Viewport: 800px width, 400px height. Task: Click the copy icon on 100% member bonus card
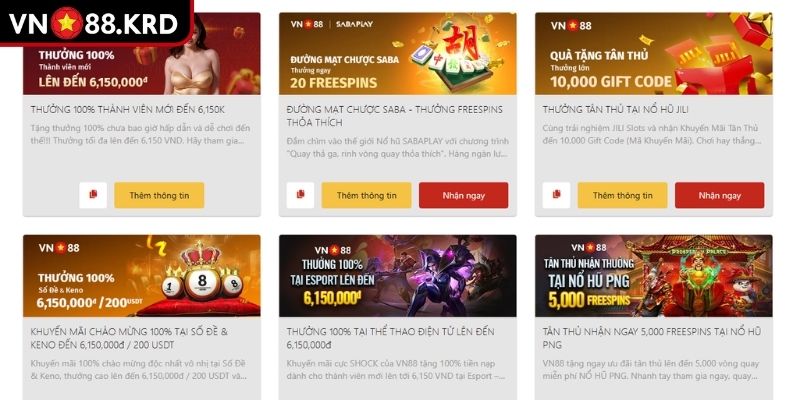click(x=93, y=195)
